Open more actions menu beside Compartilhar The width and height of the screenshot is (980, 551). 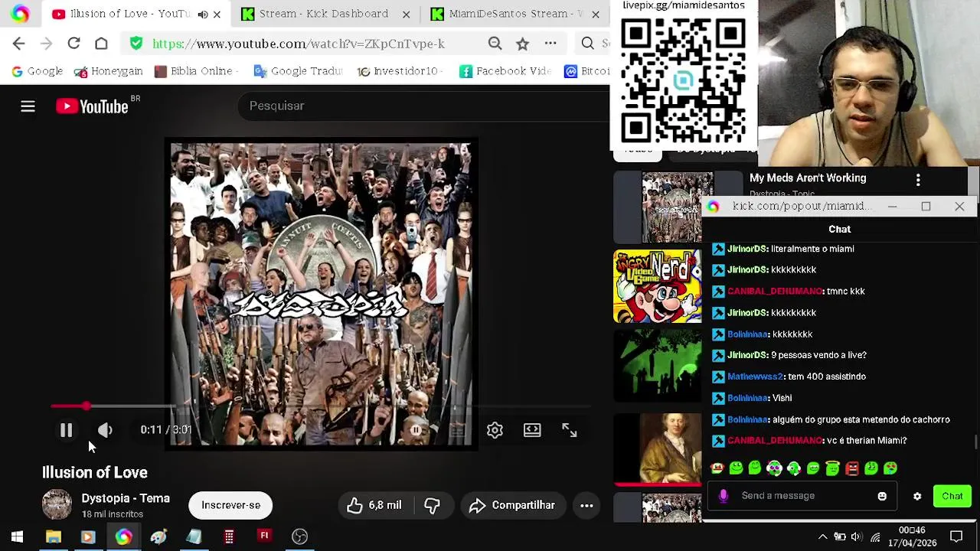click(x=586, y=505)
